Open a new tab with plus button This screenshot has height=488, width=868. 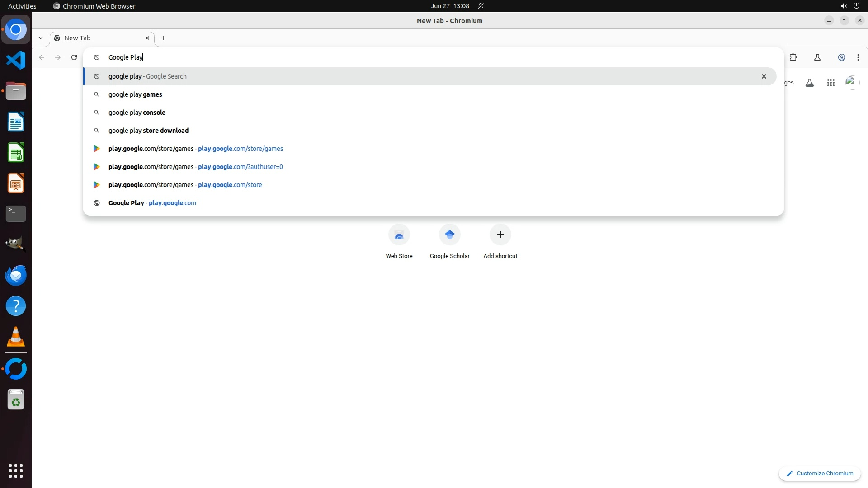coord(164,38)
